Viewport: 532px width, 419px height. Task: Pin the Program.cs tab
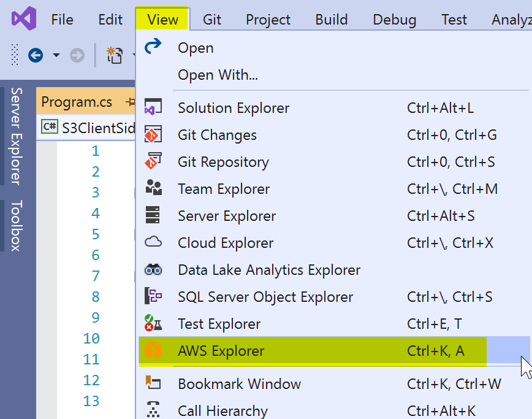coord(130,101)
